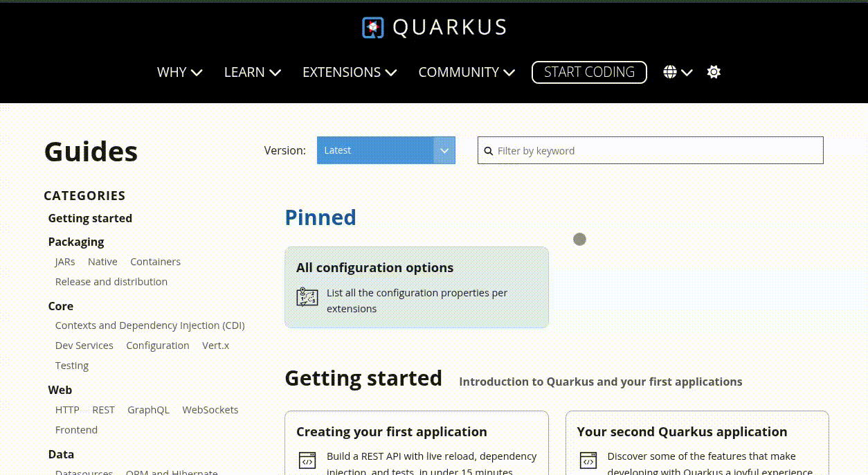
Task: Open the Vert.x category
Action: point(216,346)
